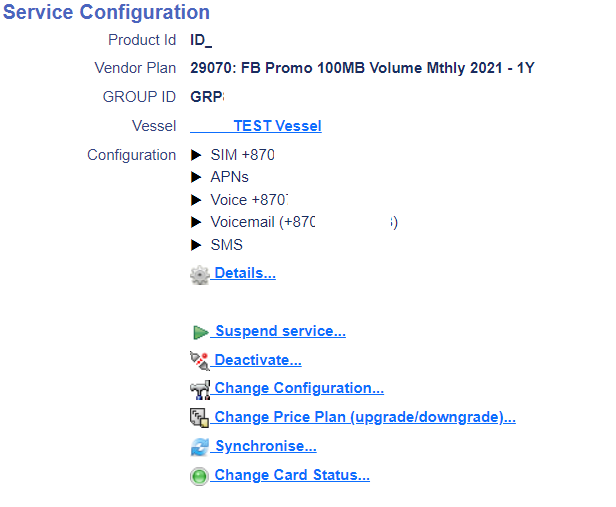Expand the APNs configuration section
Viewport: 616px width, 507px height.
pyautogui.click(x=197, y=177)
